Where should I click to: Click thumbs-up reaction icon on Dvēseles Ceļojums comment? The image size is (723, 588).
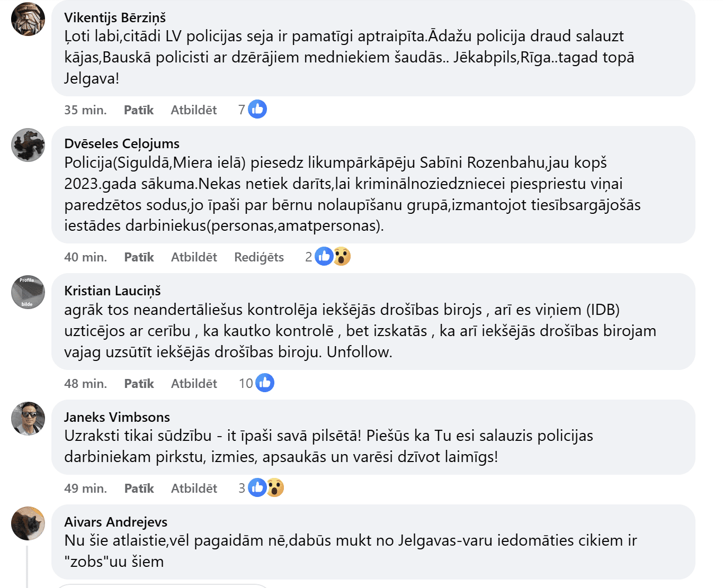[x=324, y=257]
